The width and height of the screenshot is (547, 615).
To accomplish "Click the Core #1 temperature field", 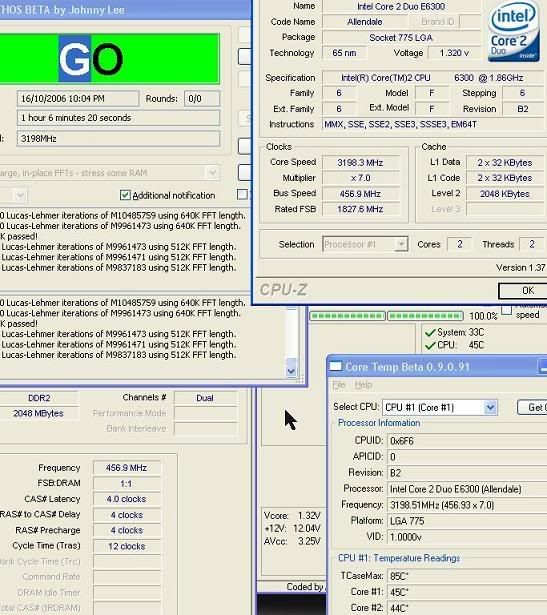I will pos(467,592).
